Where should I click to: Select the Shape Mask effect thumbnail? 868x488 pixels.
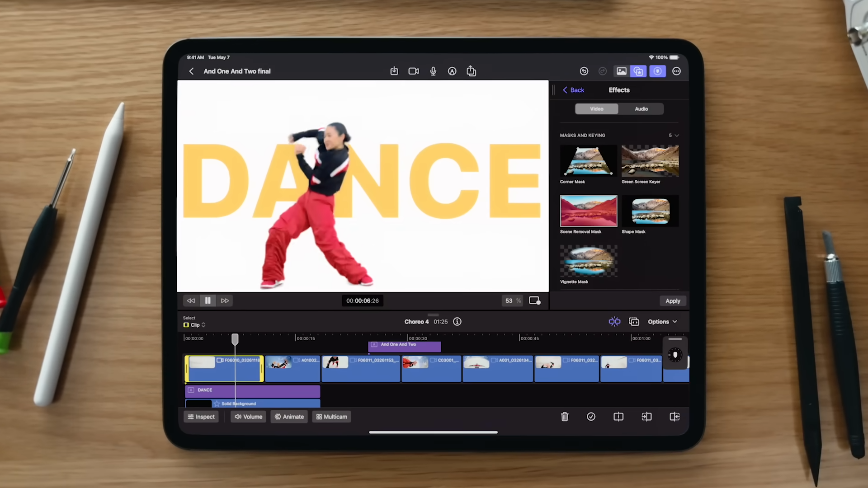(x=650, y=211)
